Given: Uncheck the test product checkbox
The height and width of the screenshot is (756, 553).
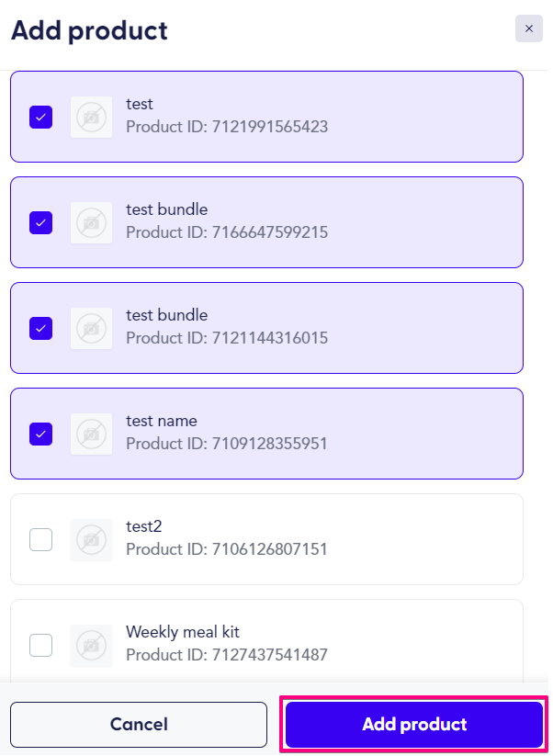Looking at the screenshot, I should 41,118.
